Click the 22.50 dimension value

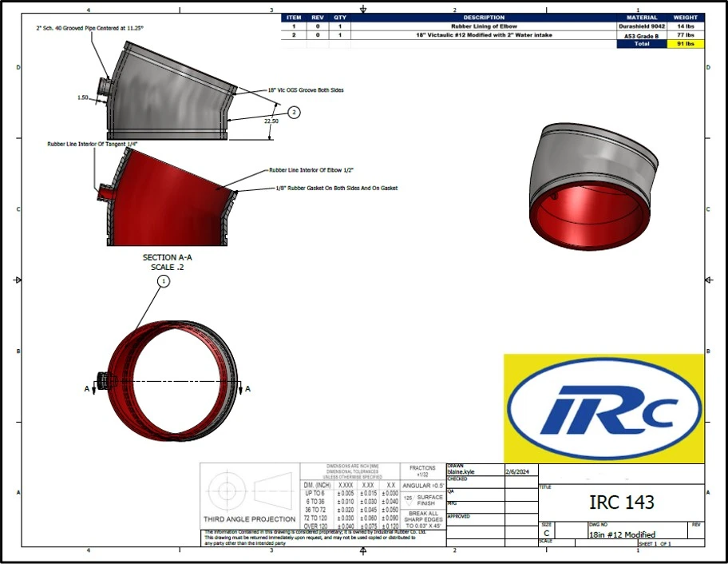coord(271,121)
